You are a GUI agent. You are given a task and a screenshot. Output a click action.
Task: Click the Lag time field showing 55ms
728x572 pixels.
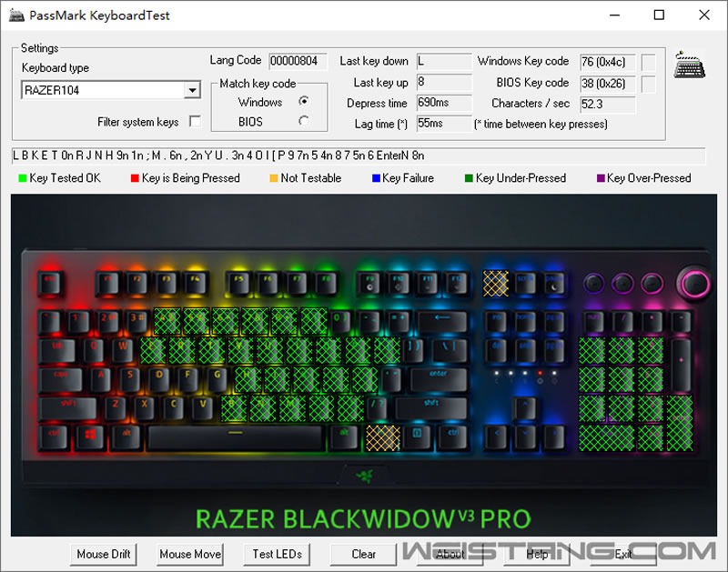444,124
